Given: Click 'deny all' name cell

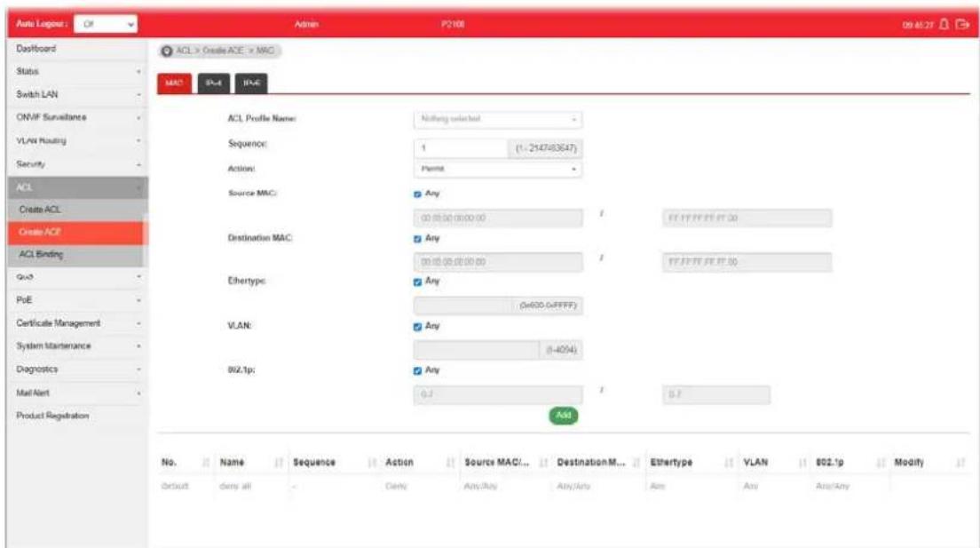Looking at the screenshot, I should [x=235, y=486].
